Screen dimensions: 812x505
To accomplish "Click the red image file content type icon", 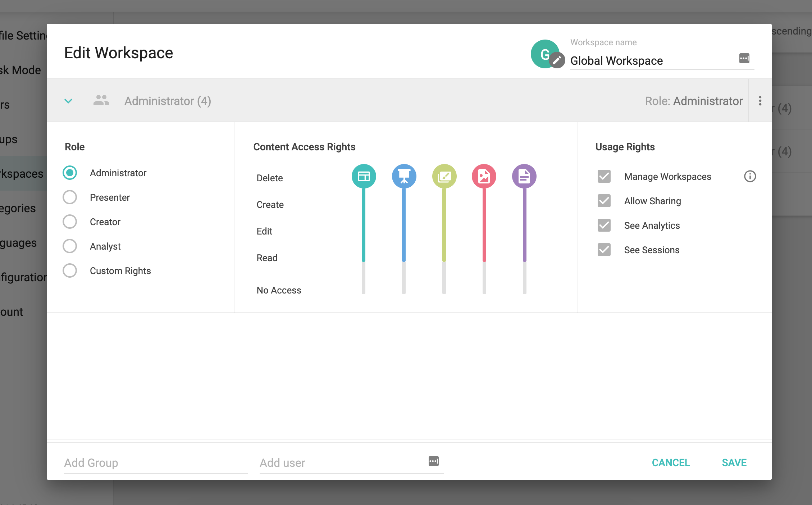I will (x=484, y=176).
